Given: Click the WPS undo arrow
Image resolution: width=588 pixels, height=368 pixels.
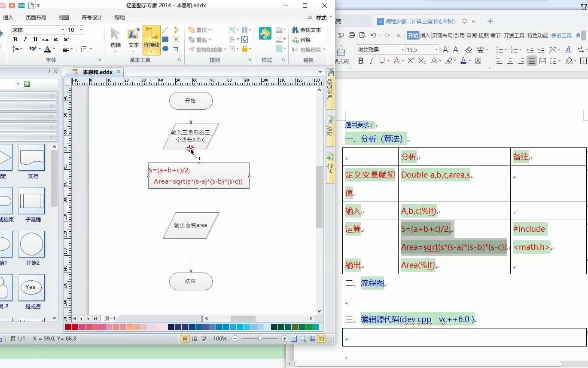Looking at the screenshot, I should pyautogui.click(x=373, y=35).
